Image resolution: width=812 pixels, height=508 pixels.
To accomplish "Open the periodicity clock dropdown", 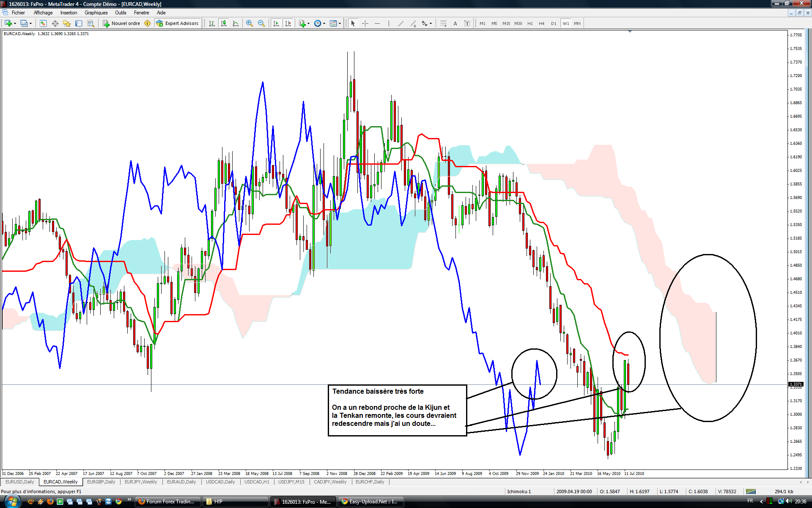I will coord(324,23).
